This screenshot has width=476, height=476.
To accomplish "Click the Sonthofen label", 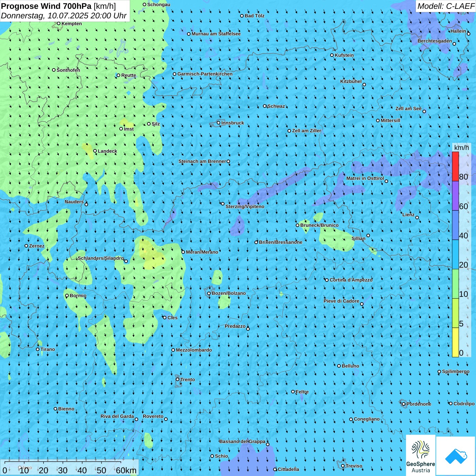I will coord(68,70).
